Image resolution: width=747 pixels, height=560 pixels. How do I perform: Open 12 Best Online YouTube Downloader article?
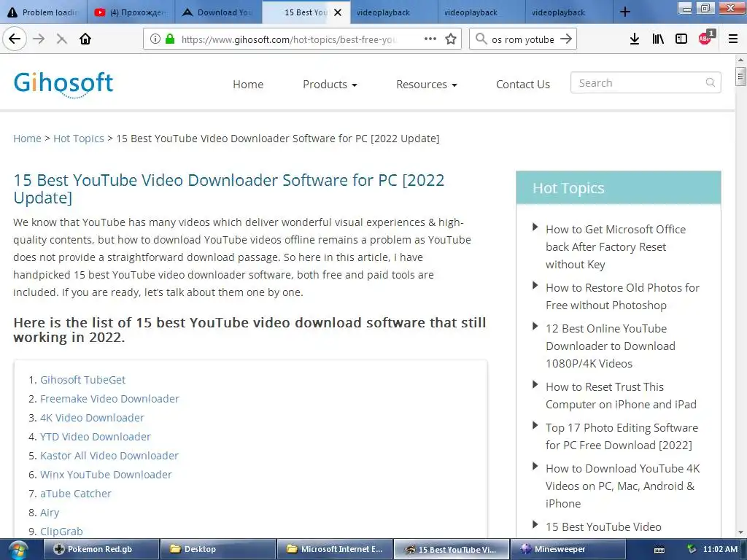click(611, 346)
